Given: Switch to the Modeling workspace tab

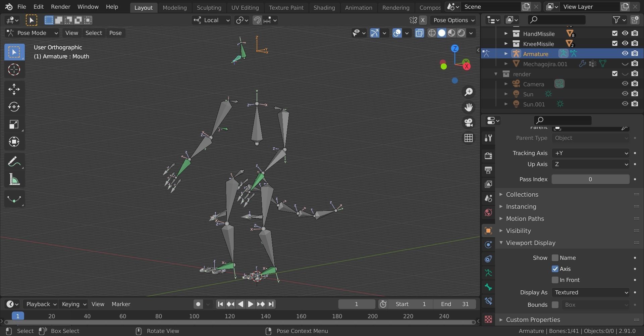Looking at the screenshot, I should (174, 7).
